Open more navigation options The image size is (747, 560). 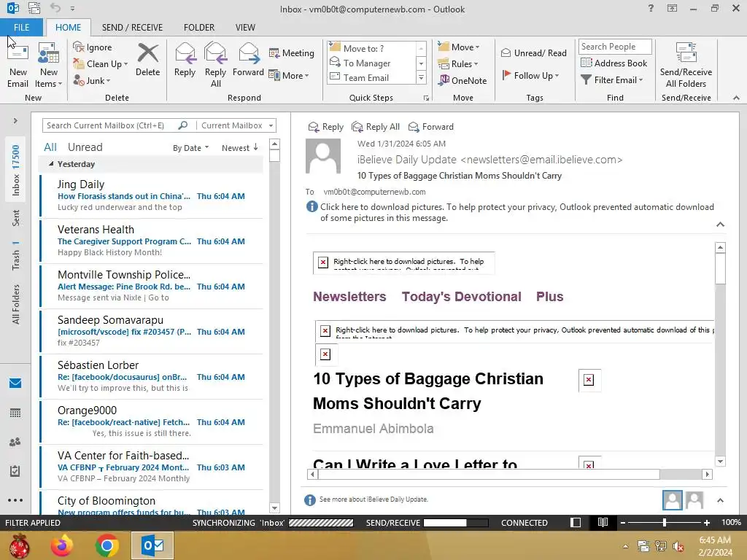pos(15,500)
